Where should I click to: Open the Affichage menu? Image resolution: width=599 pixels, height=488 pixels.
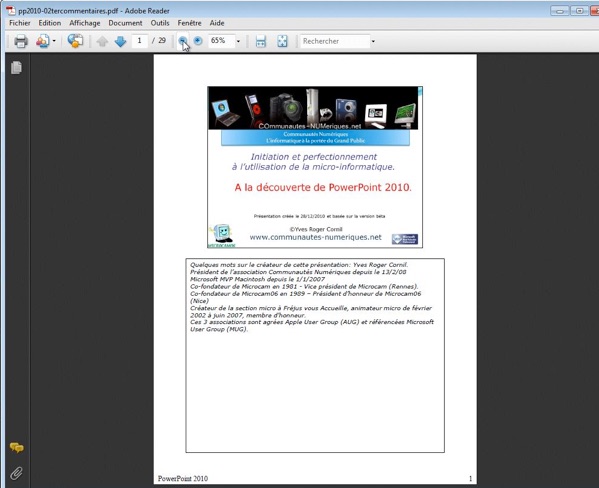click(84, 23)
